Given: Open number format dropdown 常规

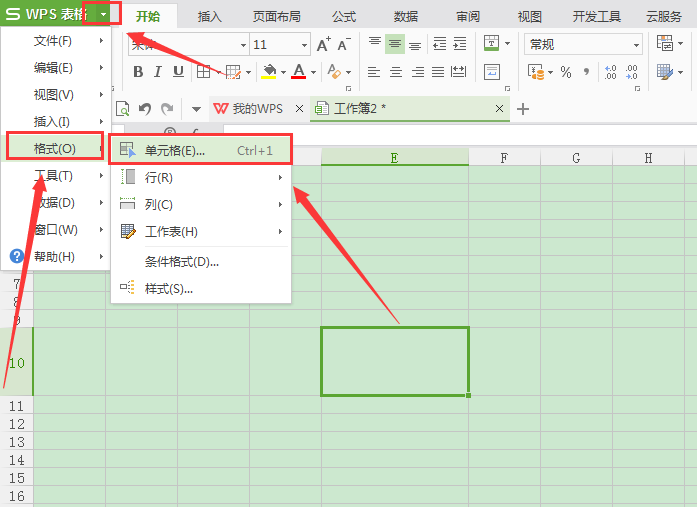Looking at the screenshot, I should pyautogui.click(x=584, y=44).
